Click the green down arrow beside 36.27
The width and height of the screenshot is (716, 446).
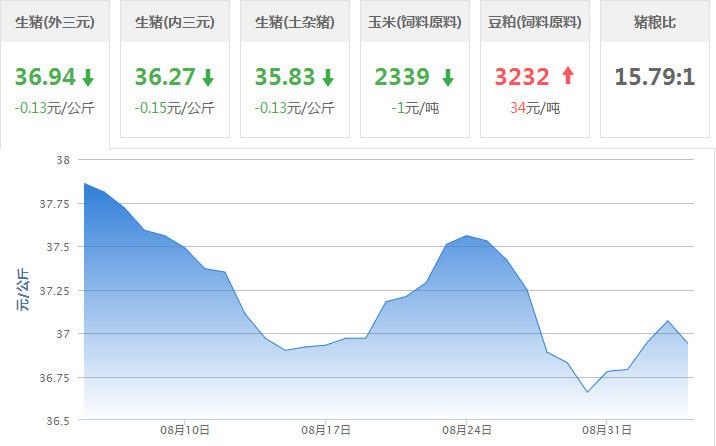click(x=208, y=77)
